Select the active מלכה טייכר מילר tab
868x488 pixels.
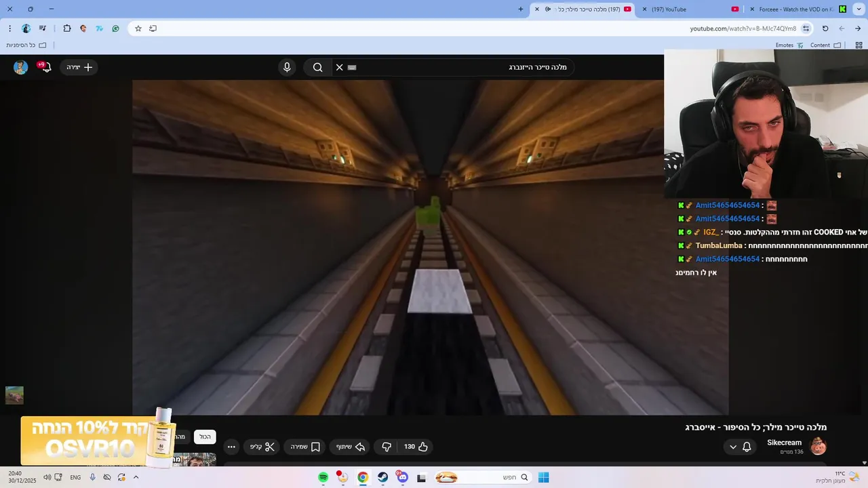(583, 9)
